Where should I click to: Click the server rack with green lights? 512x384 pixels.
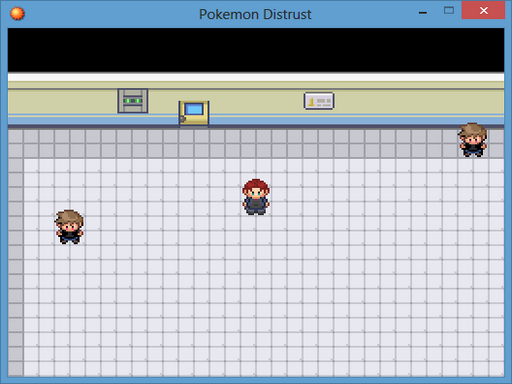point(133,101)
